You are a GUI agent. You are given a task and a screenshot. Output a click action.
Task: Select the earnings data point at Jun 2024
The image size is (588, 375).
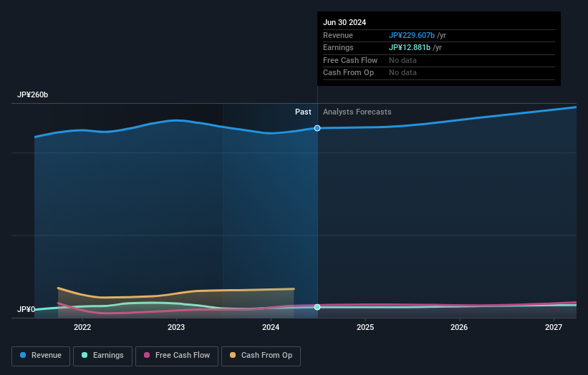317,307
